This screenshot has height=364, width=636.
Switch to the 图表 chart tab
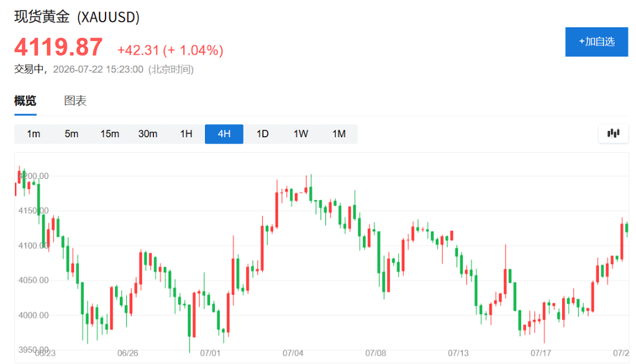75,101
